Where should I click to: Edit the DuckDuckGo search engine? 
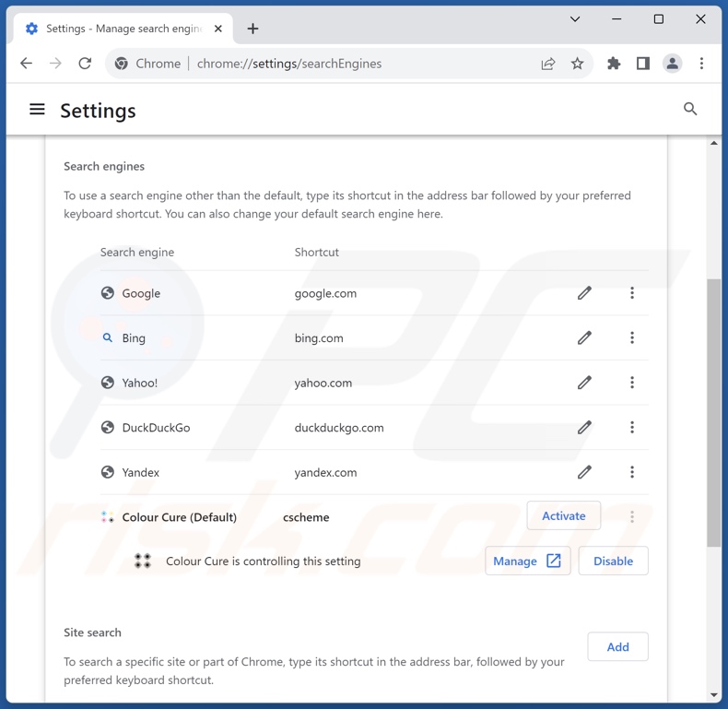(x=584, y=428)
